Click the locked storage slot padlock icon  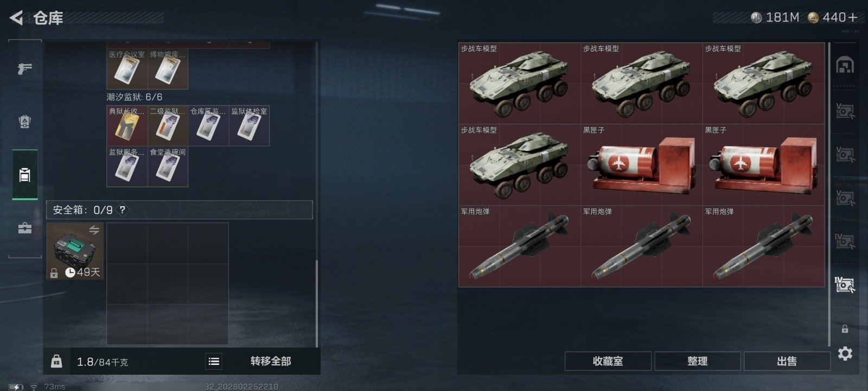[x=845, y=329]
